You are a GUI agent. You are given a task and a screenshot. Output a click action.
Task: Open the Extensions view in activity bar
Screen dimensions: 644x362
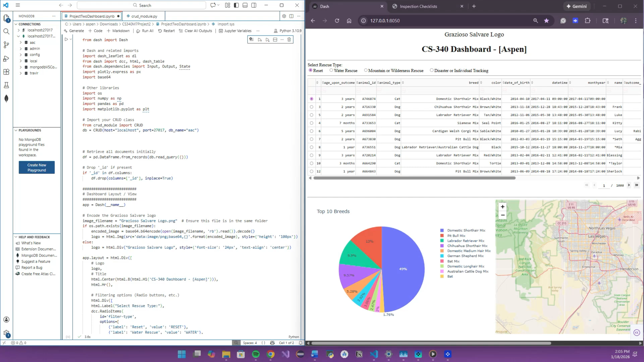coord(6,72)
